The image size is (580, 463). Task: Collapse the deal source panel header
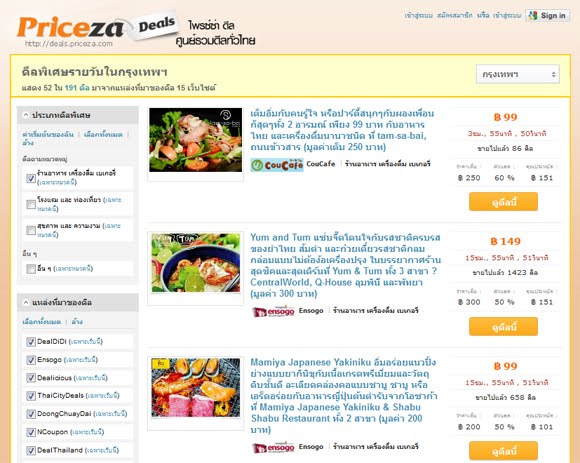pos(78,303)
